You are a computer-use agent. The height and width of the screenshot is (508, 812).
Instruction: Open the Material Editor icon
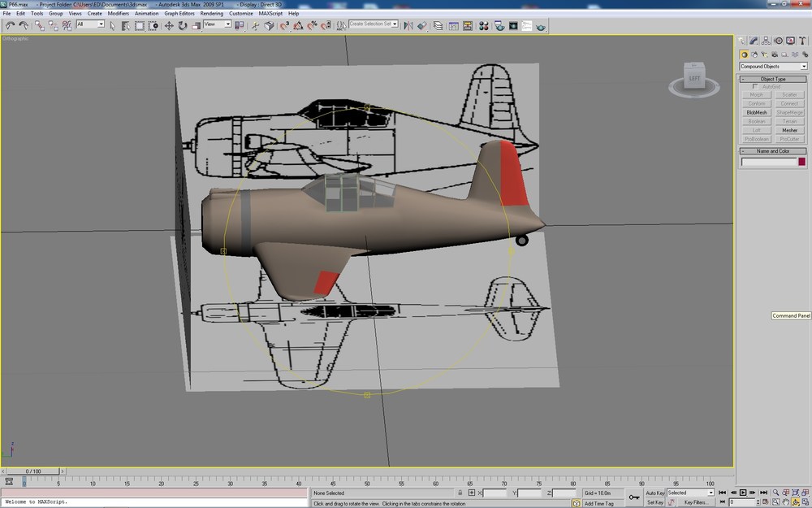pos(484,25)
